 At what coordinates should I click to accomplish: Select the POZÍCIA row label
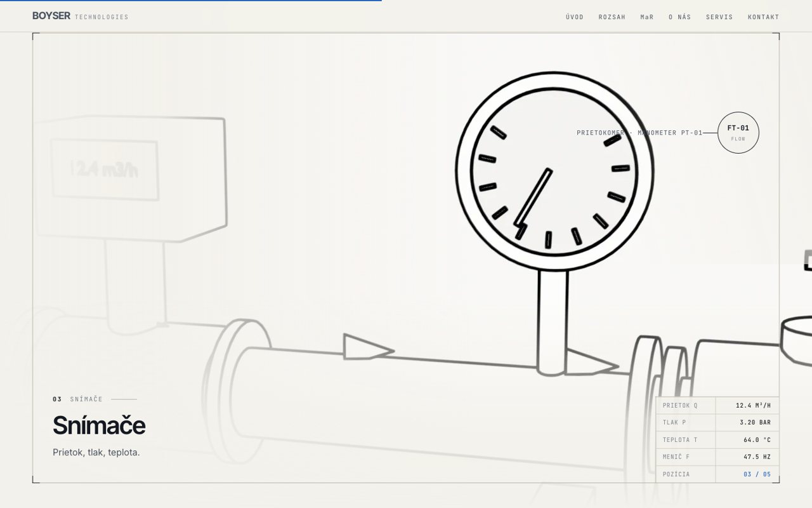(x=676, y=474)
